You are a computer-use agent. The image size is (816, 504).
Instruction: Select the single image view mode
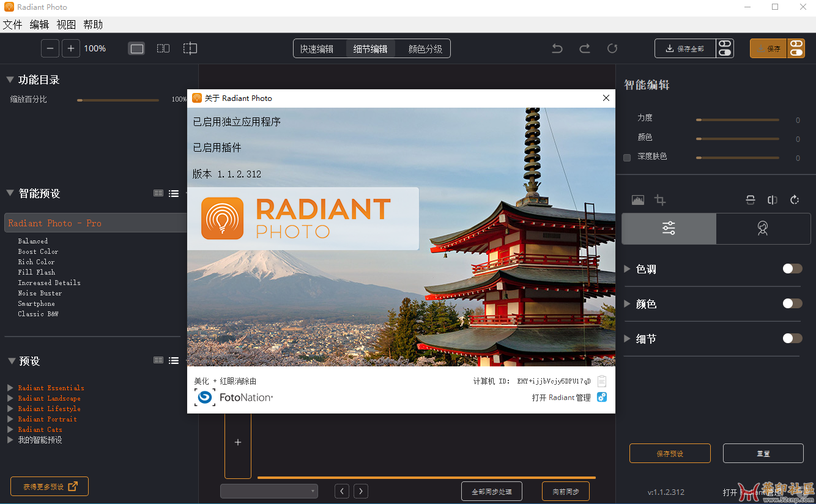(137, 48)
